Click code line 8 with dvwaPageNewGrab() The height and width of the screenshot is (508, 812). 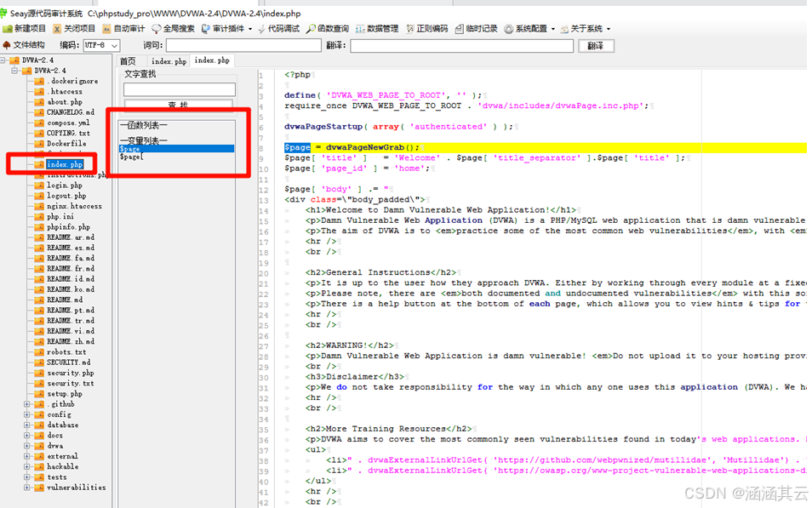click(x=546, y=147)
